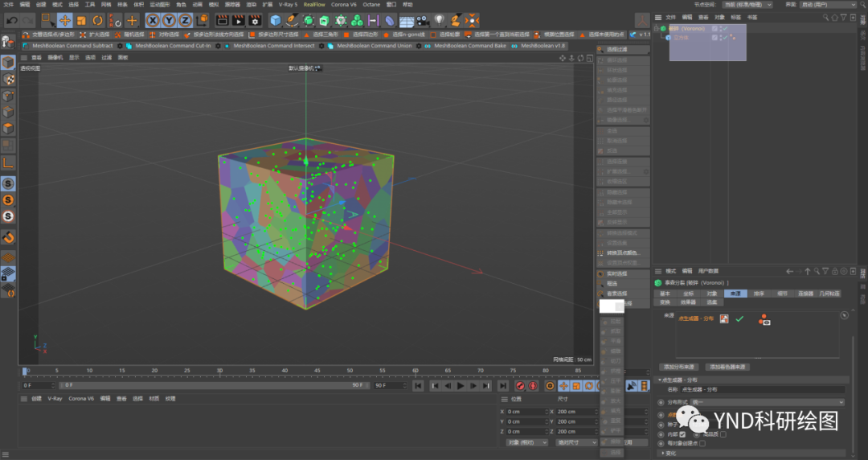Toggle the X axis lock
Screen dimensions: 868x460
(153, 21)
